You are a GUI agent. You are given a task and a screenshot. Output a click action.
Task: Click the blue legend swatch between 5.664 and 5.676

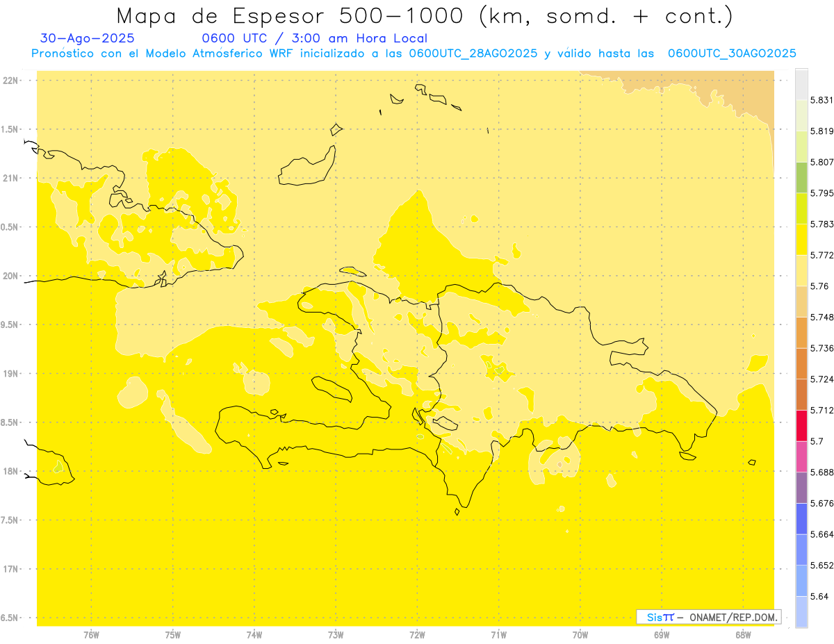801,518
